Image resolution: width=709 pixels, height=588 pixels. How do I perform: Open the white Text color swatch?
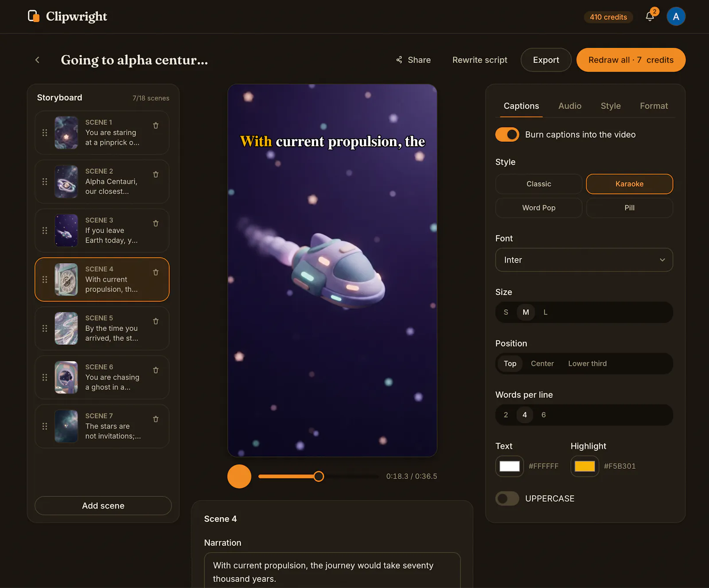point(510,466)
